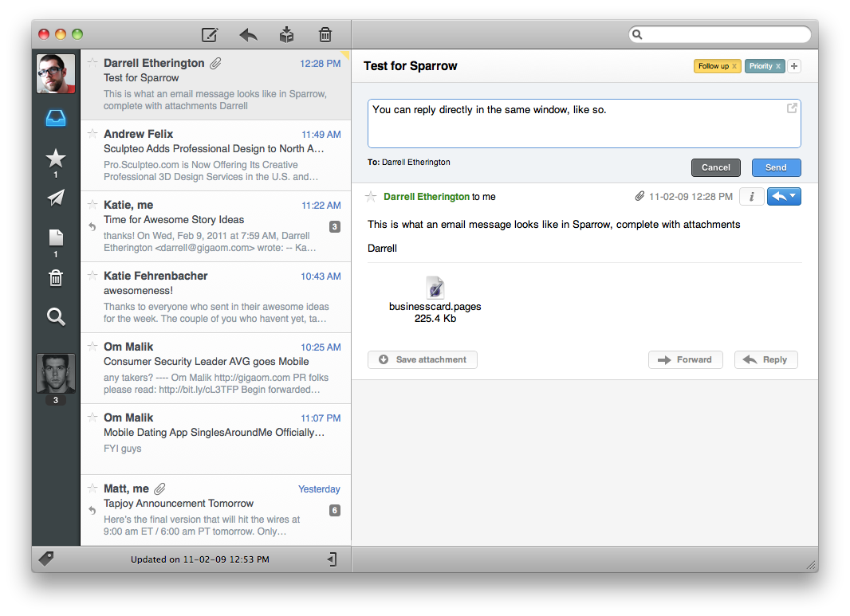The width and height of the screenshot is (850, 616).
Task: Open the Consumer Security Leader AVG goes Mobile email
Action: (x=216, y=368)
